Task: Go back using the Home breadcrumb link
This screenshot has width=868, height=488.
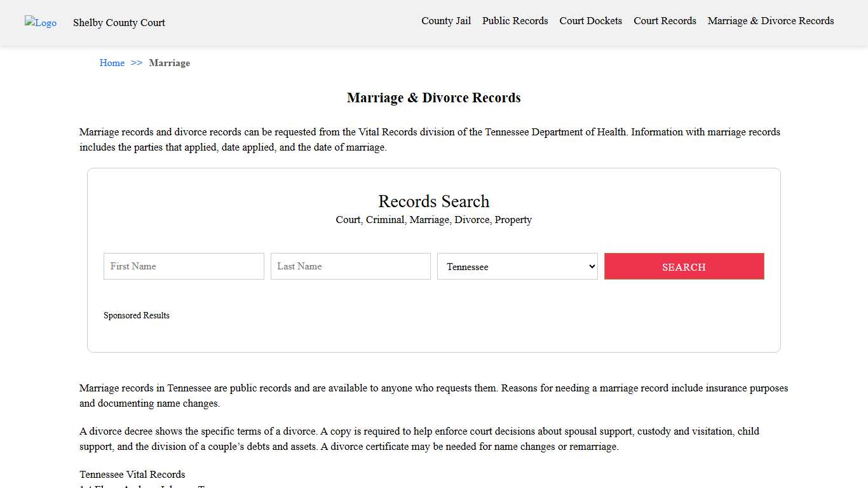Action: (112, 62)
